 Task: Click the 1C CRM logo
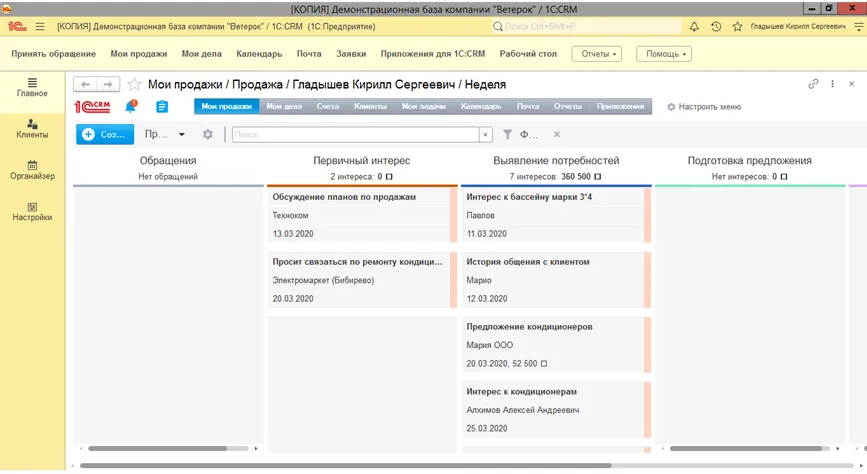(x=92, y=107)
